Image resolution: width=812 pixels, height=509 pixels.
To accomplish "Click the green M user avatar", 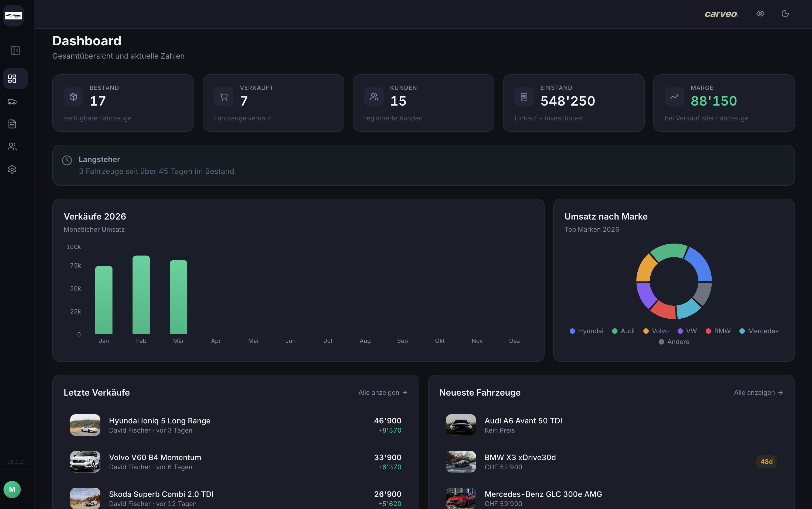I will tap(12, 489).
